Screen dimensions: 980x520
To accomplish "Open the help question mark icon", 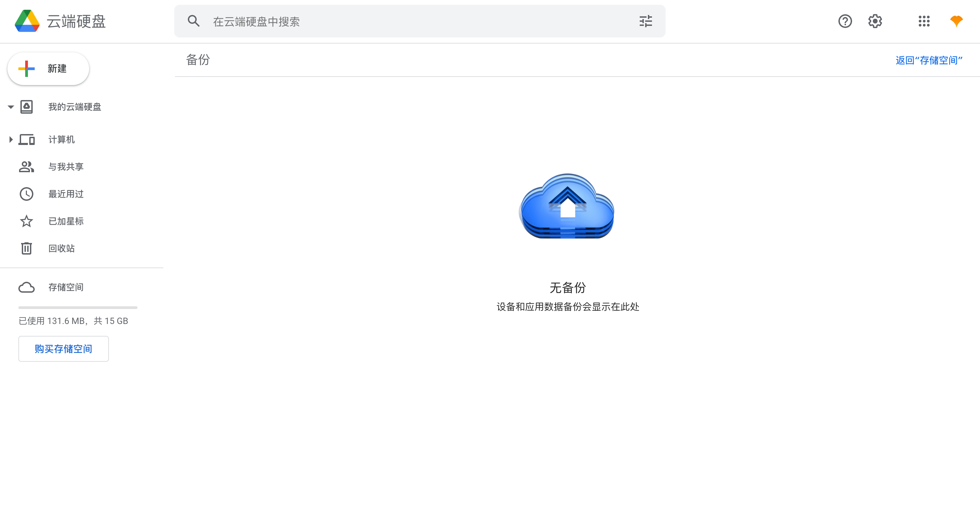I will [x=845, y=21].
